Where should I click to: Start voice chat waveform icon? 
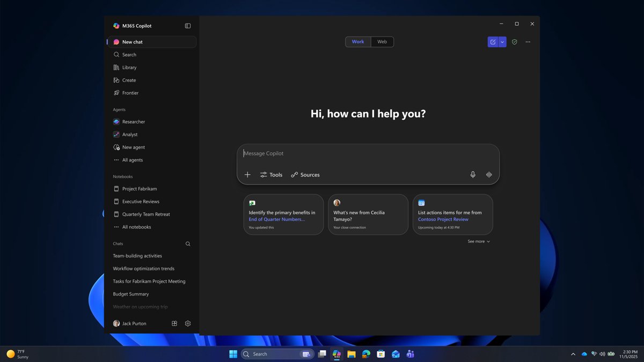489,175
